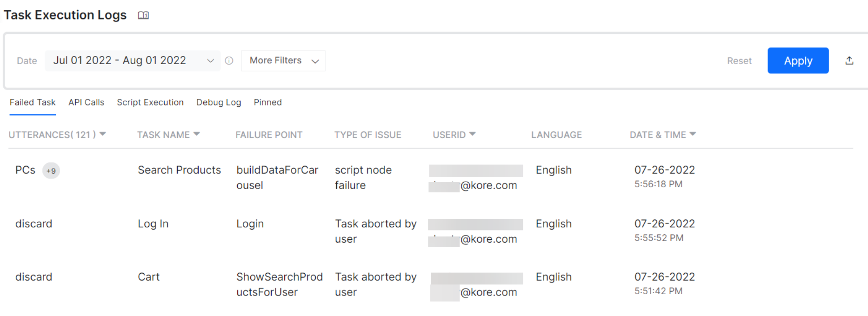Click the export upload icon

click(x=849, y=60)
